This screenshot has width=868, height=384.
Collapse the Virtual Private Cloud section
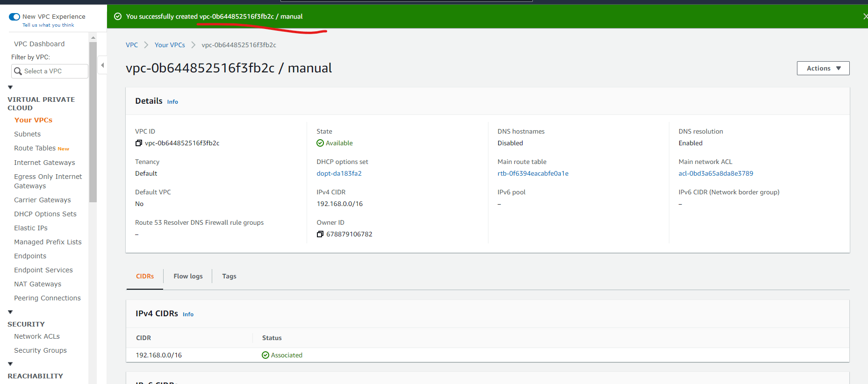[10, 87]
